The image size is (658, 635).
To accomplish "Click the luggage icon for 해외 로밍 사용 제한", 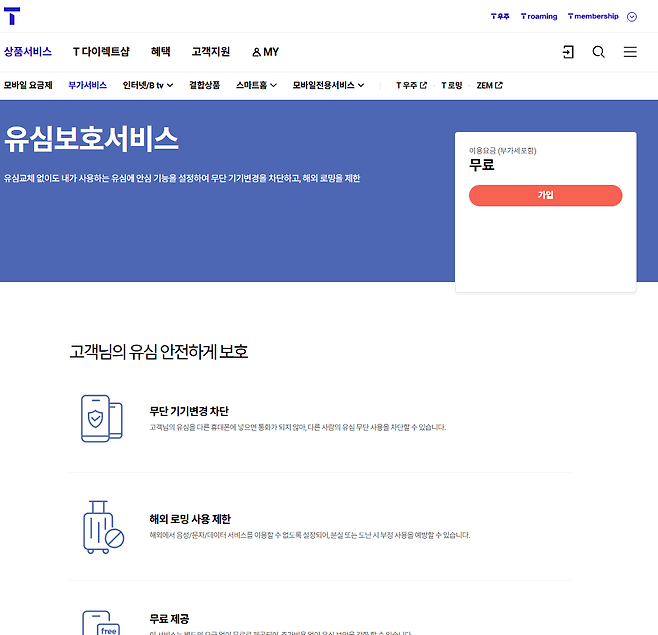I will [x=103, y=527].
